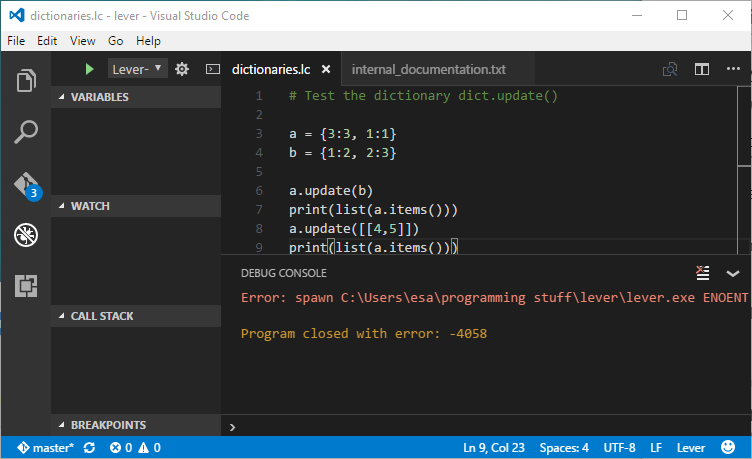Open the File menu

[16, 41]
